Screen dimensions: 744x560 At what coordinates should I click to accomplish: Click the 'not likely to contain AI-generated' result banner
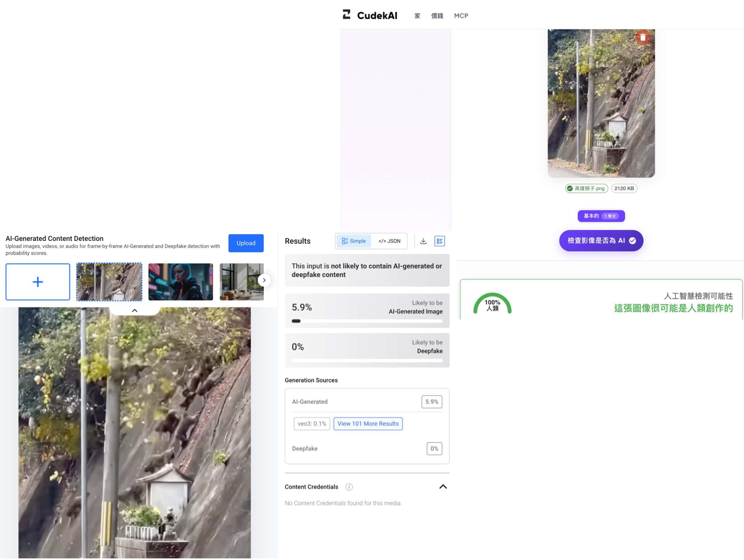point(367,270)
